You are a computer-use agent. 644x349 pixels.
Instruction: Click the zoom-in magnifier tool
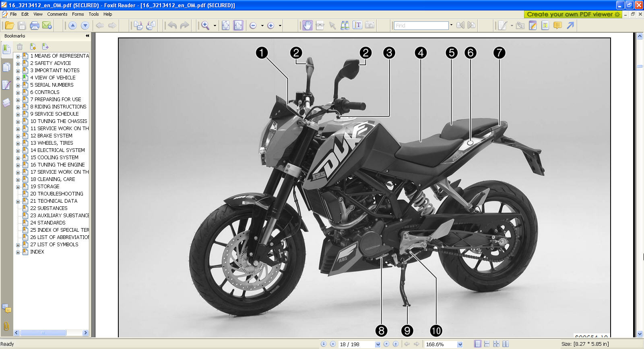pyautogui.click(x=205, y=25)
